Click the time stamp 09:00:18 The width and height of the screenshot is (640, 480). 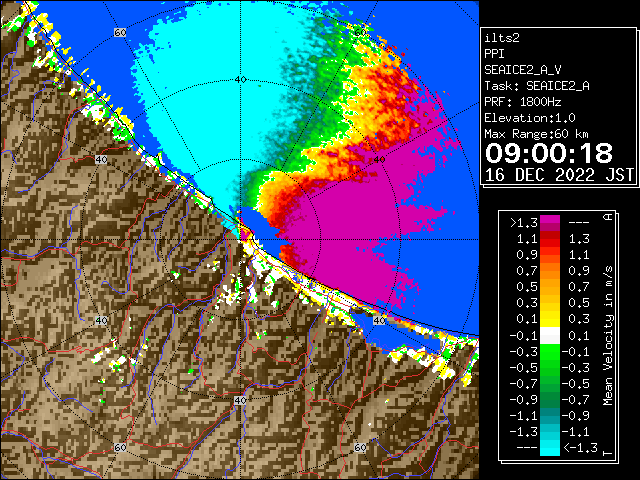(x=549, y=153)
